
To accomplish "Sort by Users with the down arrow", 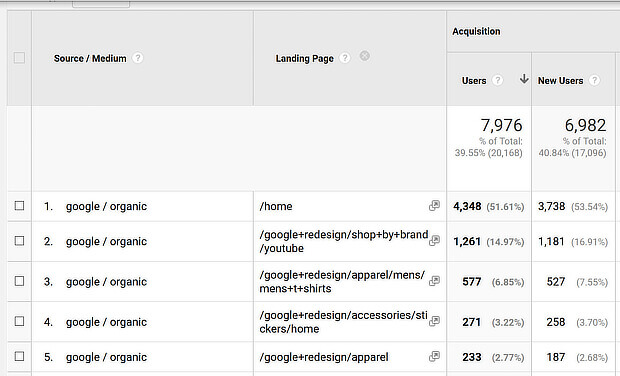I will click(524, 79).
